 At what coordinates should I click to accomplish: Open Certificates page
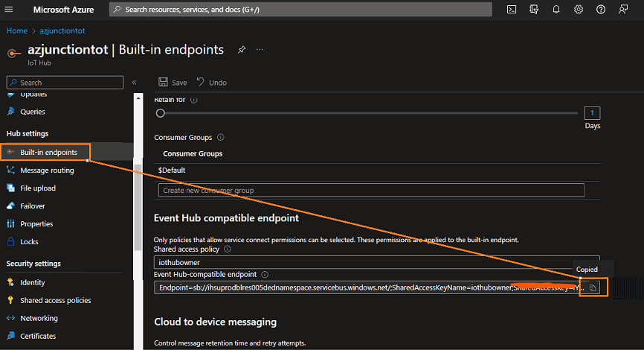(x=38, y=336)
